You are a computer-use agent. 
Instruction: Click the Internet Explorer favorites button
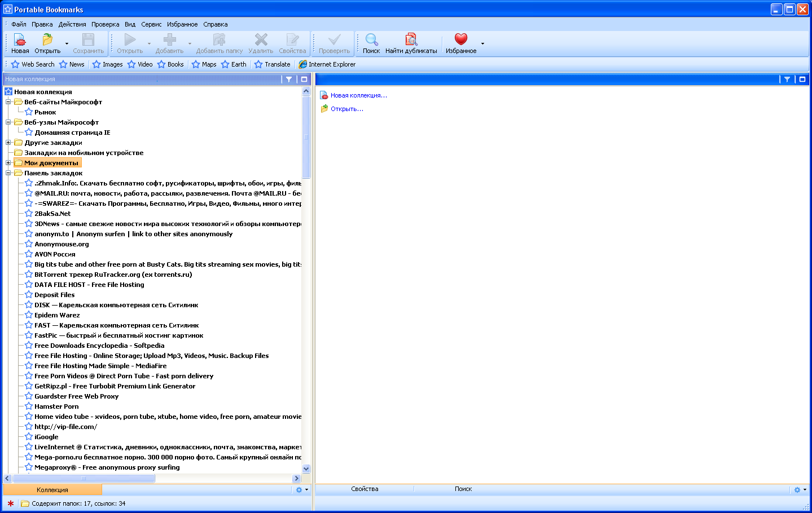pos(327,64)
